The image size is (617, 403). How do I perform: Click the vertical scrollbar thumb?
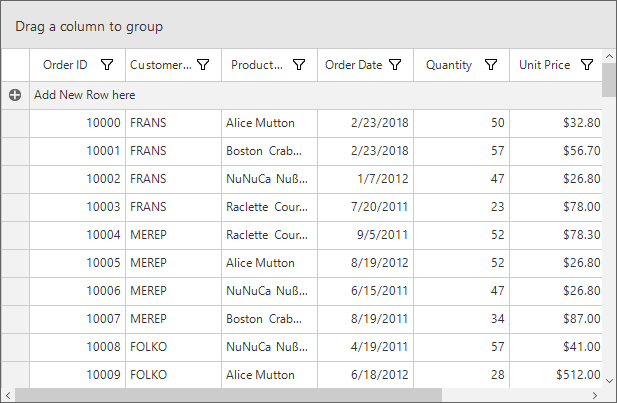610,80
